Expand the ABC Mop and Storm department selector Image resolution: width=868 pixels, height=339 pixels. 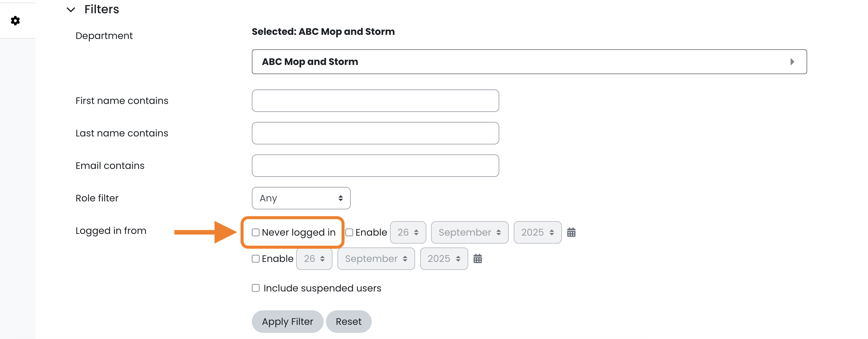[529, 62]
